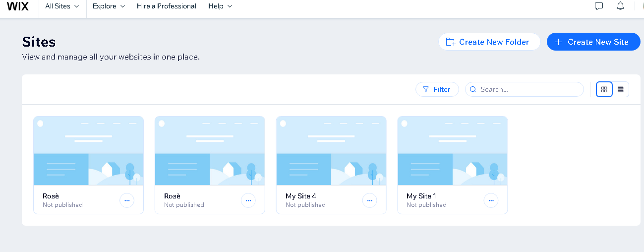Open Hire a Professional

pos(167,6)
